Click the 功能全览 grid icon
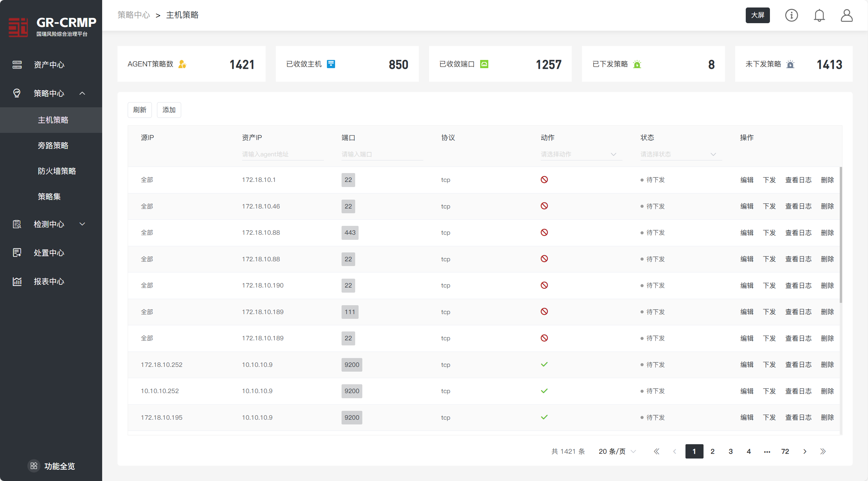Screen dimensions: 868x481 click(34, 466)
